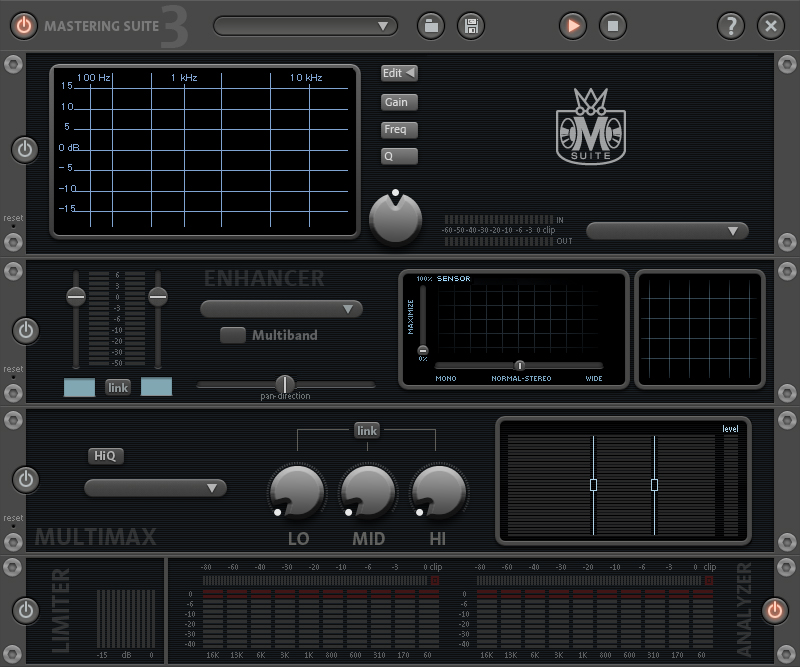Enable the Multiband checkbox
Viewport: 800px width, 667px height.
pos(233,335)
